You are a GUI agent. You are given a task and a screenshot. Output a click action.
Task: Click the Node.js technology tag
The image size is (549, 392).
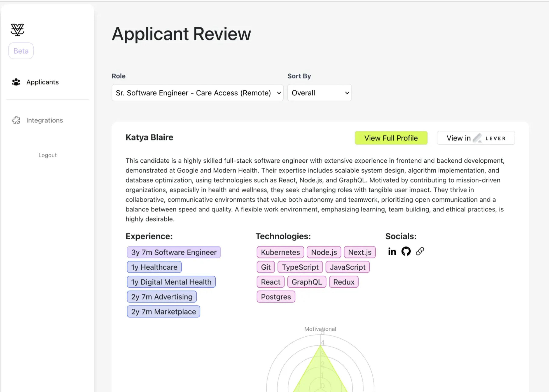point(324,252)
